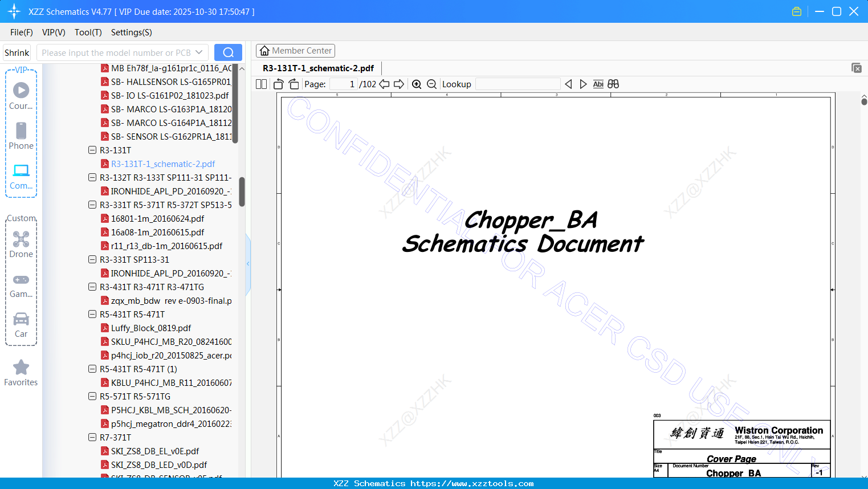Open the model number dropdown arrow
Screen dimensions: 868x489
click(x=199, y=52)
